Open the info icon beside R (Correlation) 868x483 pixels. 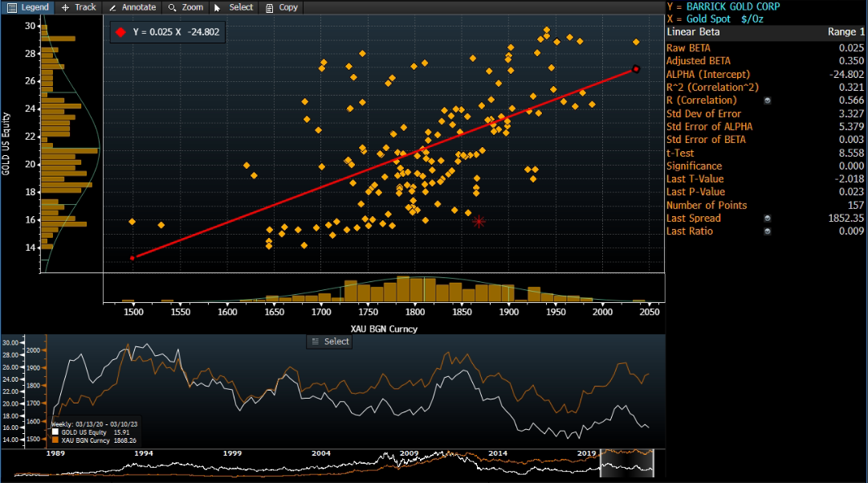768,100
